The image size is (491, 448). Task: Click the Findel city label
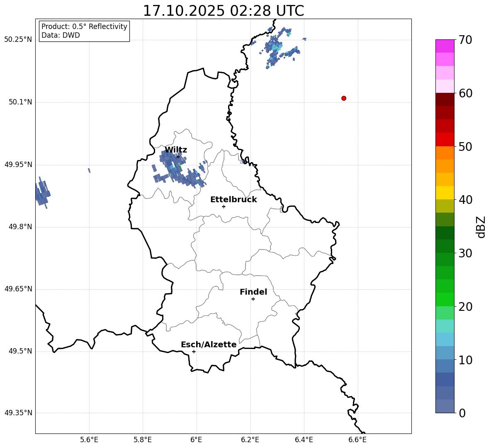[x=253, y=292]
